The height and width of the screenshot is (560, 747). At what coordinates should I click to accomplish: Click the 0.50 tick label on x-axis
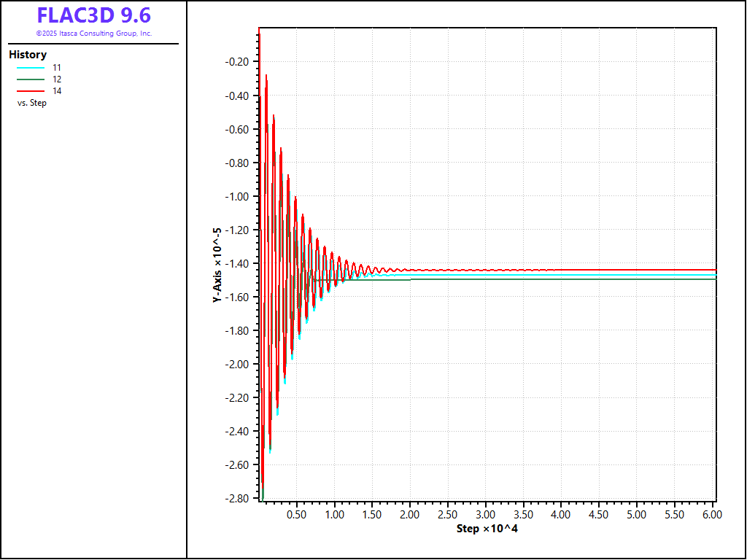296,514
